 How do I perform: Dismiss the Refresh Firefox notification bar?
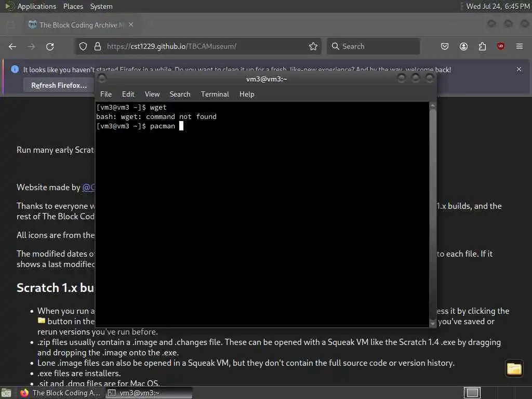519,69
